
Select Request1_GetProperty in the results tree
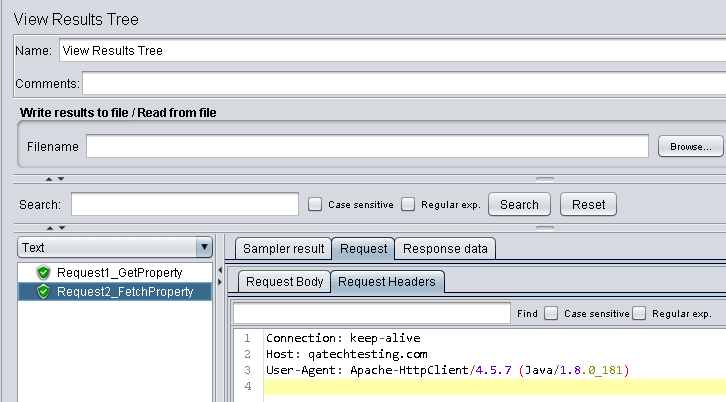coord(119,272)
